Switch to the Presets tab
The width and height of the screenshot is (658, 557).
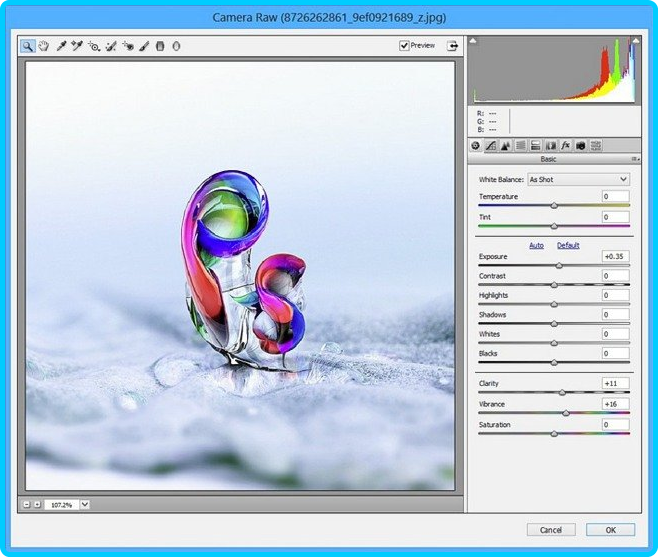pos(596,146)
